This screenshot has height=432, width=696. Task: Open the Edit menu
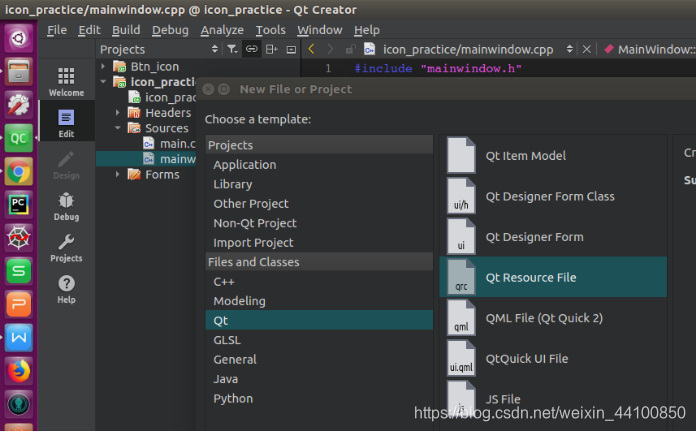tap(89, 30)
